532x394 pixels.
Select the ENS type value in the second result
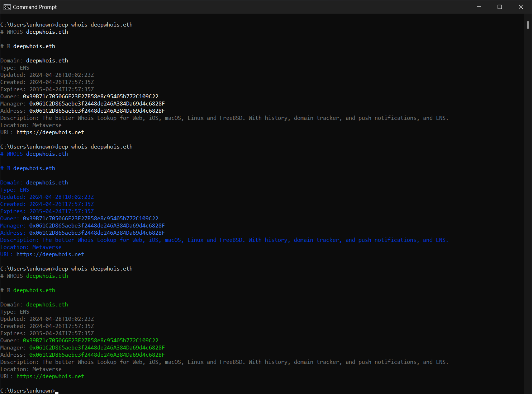click(24, 189)
